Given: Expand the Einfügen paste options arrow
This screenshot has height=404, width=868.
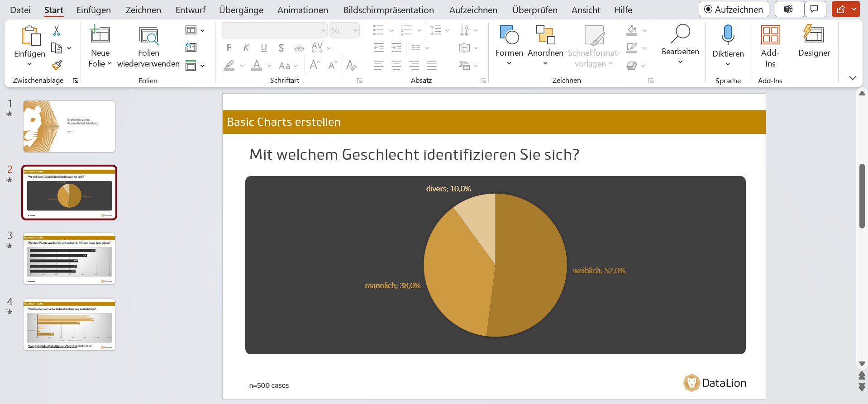Looking at the screenshot, I should pyautogui.click(x=30, y=64).
